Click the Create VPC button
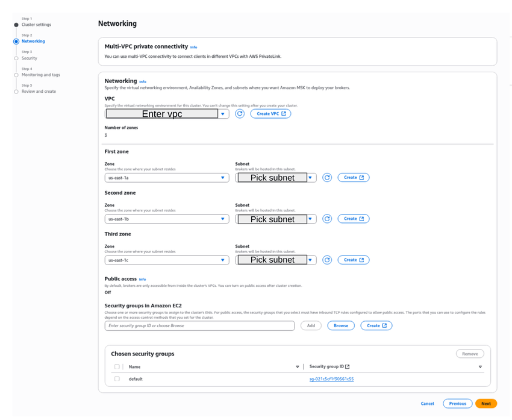Screen dimensions: 512x420 tap(270, 113)
